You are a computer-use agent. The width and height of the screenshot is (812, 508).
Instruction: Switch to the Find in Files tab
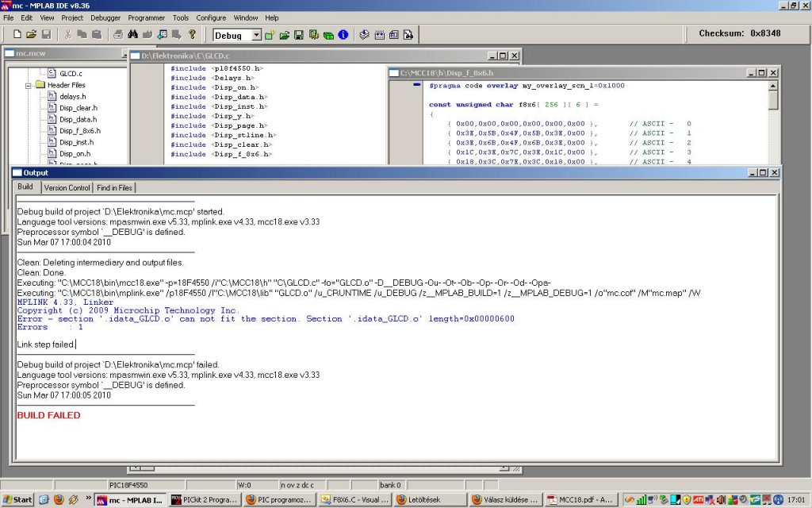point(114,187)
